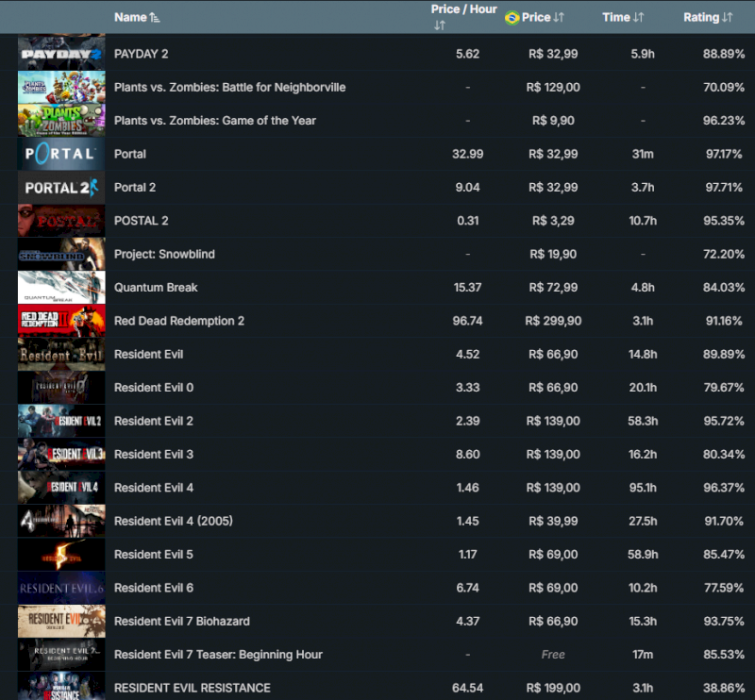Screen dimensions: 755x700
Task: Select the 97.71% rating for Portal 2
Action: [723, 188]
